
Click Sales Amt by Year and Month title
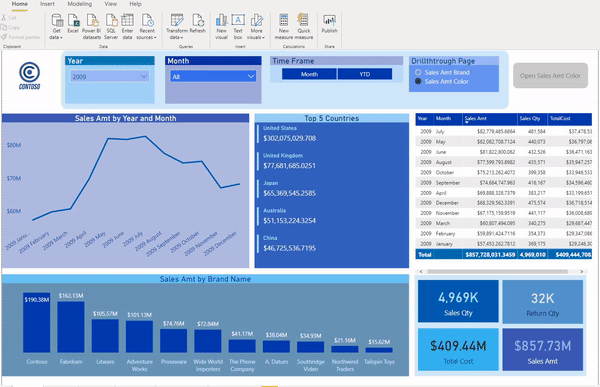click(x=126, y=118)
